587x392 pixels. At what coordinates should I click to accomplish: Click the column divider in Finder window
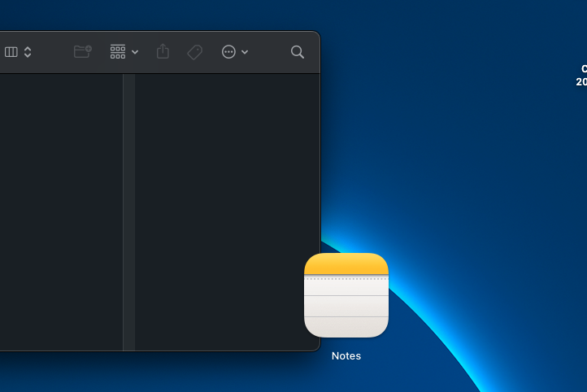tap(128, 211)
